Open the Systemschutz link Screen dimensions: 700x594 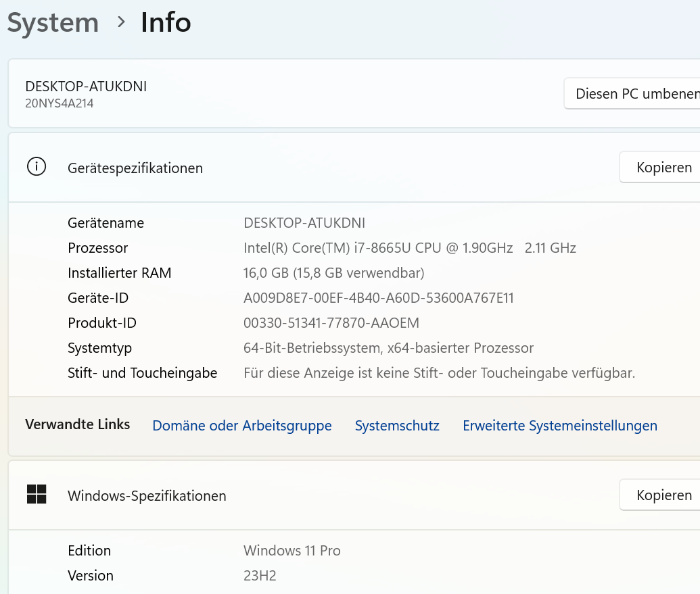[397, 426]
